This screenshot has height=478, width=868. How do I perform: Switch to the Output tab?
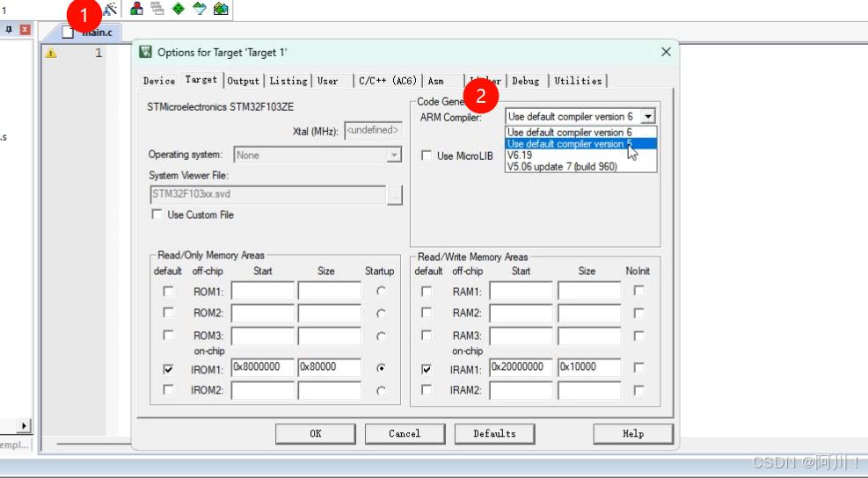click(x=243, y=81)
